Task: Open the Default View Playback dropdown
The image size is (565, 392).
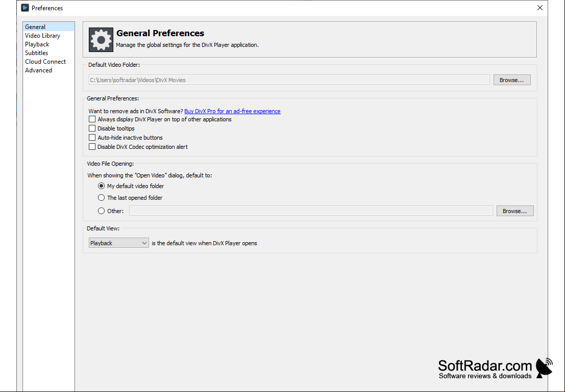Action: 118,243
